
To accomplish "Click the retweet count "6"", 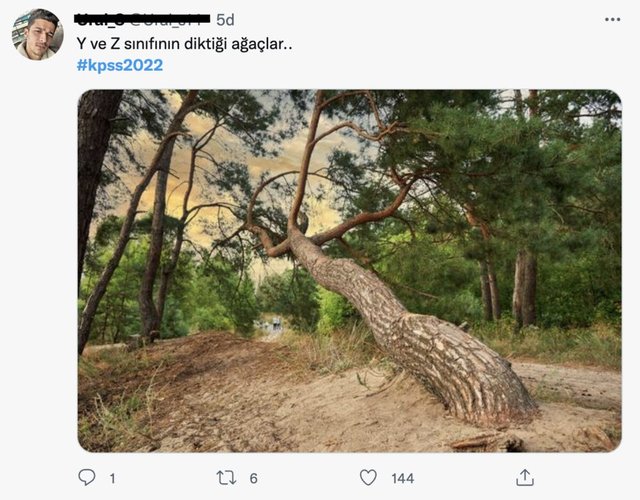I will tap(253, 479).
